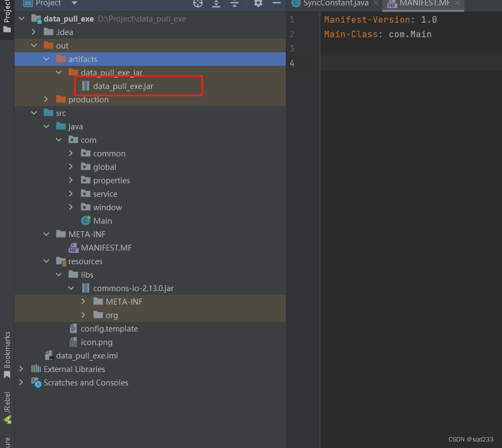Hide the Project tool window
502x448 pixels.
click(276, 3)
